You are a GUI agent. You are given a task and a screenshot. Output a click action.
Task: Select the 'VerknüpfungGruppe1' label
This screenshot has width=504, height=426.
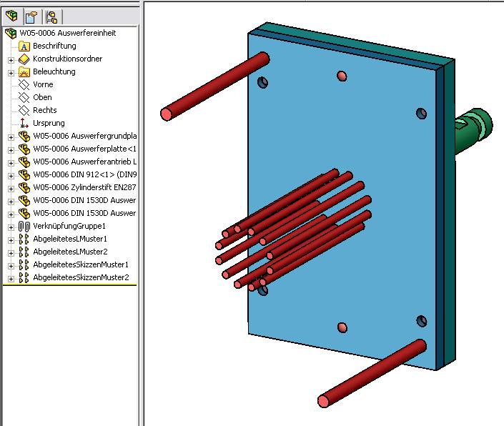(x=69, y=226)
